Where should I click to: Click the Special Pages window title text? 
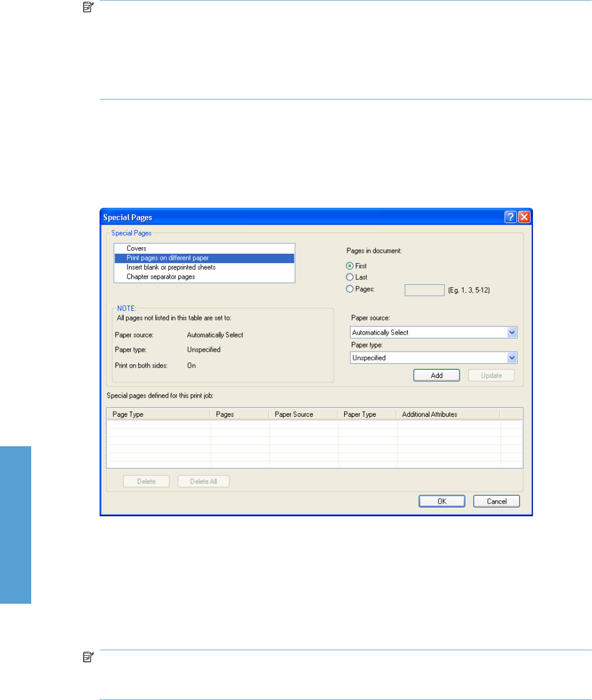127,217
